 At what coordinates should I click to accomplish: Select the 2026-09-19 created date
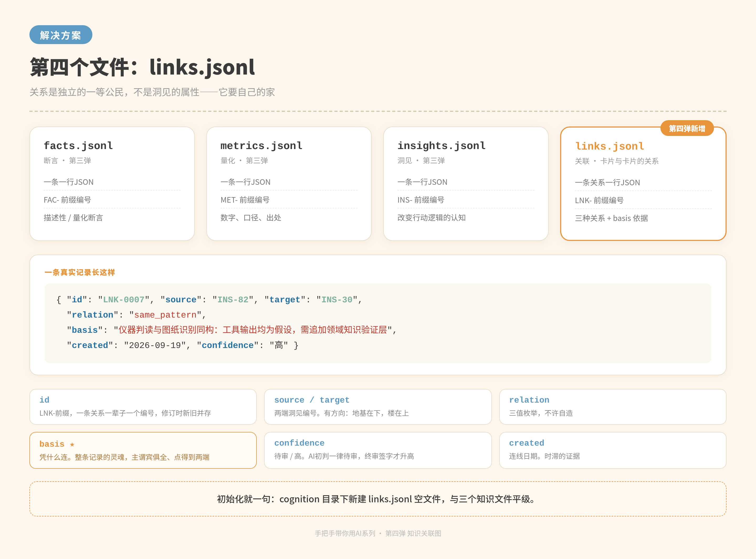155,345
